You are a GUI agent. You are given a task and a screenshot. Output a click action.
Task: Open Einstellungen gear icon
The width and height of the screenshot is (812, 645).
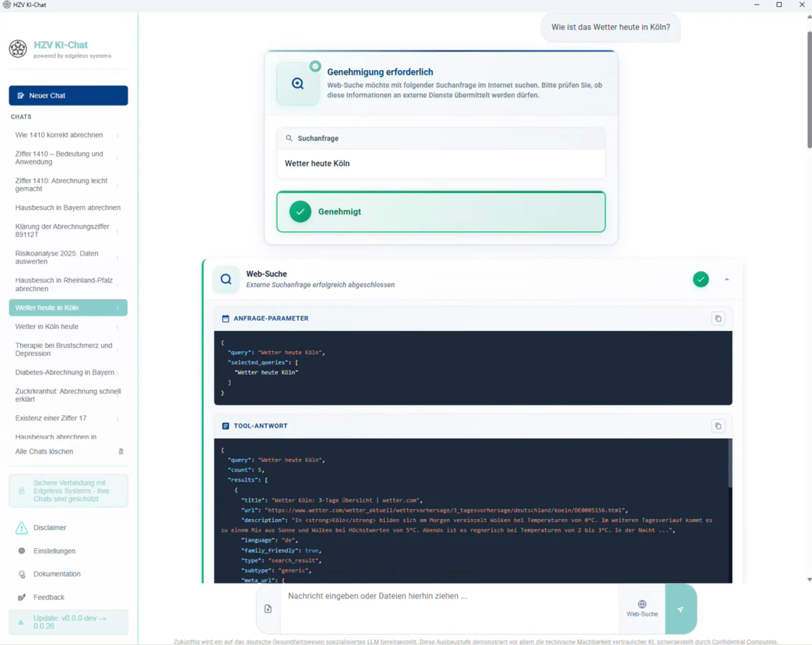coord(22,551)
